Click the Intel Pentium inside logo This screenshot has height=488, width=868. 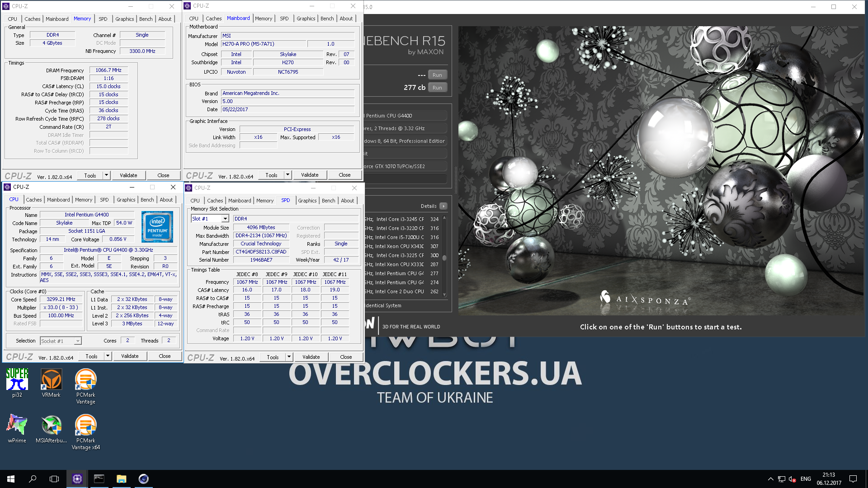(x=157, y=226)
